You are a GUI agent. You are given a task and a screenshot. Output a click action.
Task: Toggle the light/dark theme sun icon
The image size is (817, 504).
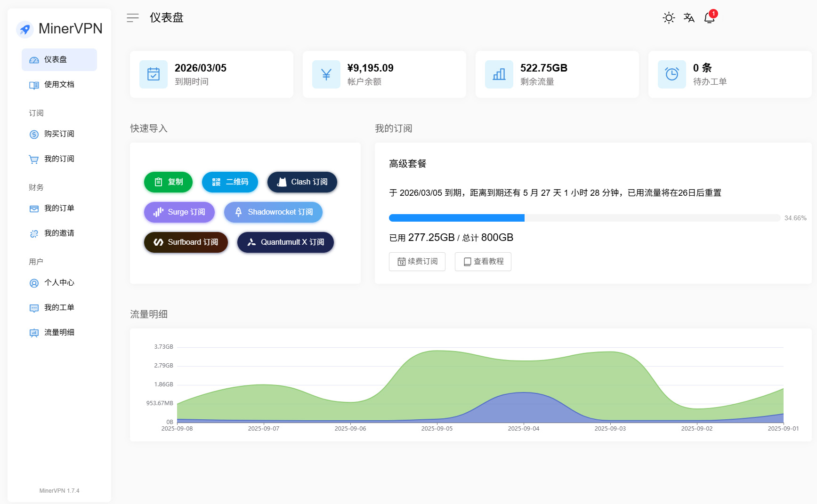pyautogui.click(x=669, y=18)
